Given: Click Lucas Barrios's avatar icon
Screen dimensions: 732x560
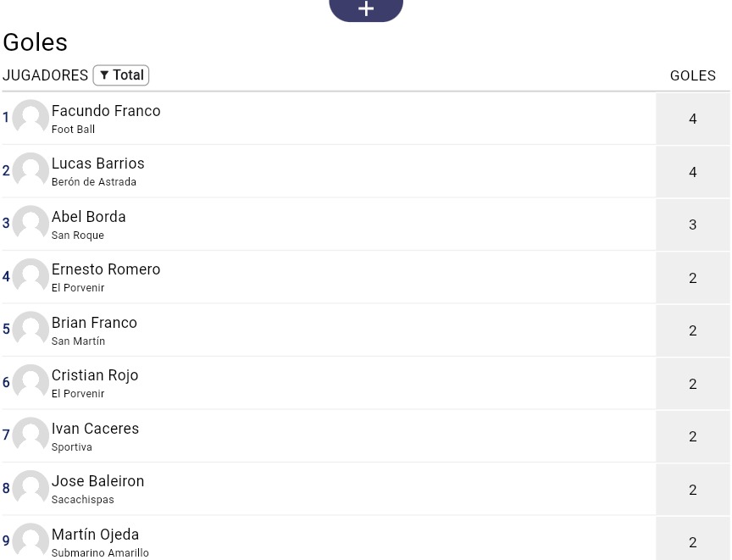Looking at the screenshot, I should pyautogui.click(x=30, y=170).
